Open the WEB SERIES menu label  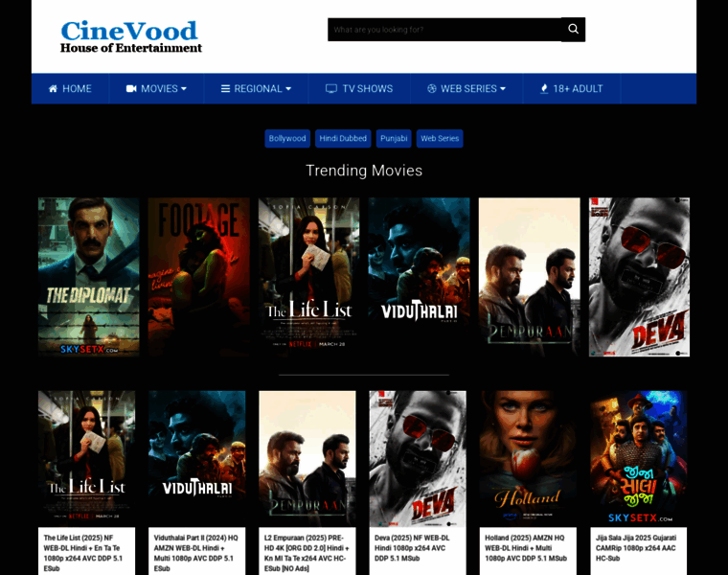pyautogui.click(x=468, y=89)
